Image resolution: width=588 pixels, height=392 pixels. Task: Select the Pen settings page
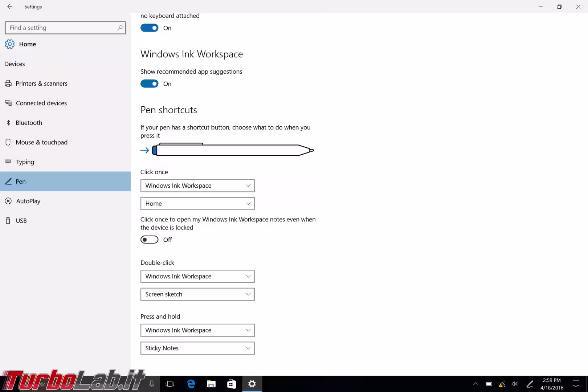click(x=65, y=181)
